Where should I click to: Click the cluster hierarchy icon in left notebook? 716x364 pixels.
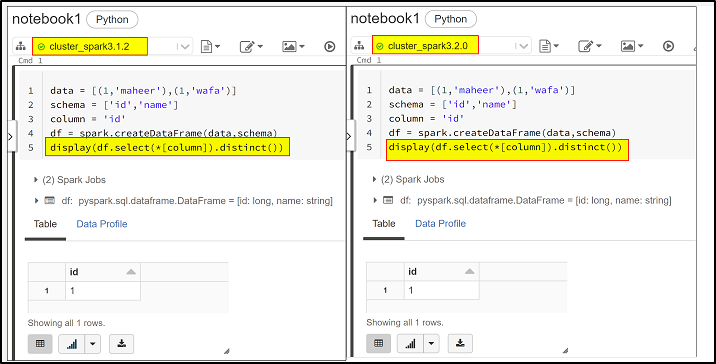tap(21, 47)
